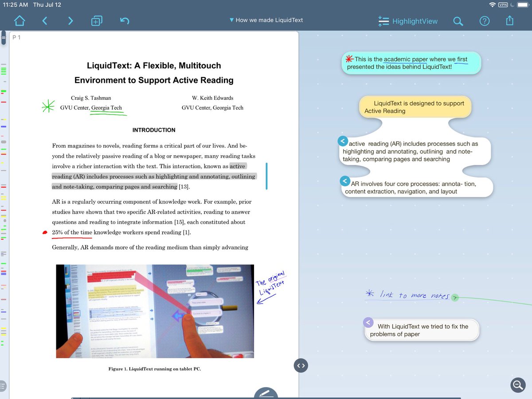Tap the back navigation arrow
The height and width of the screenshot is (399, 532).
tap(44, 20)
